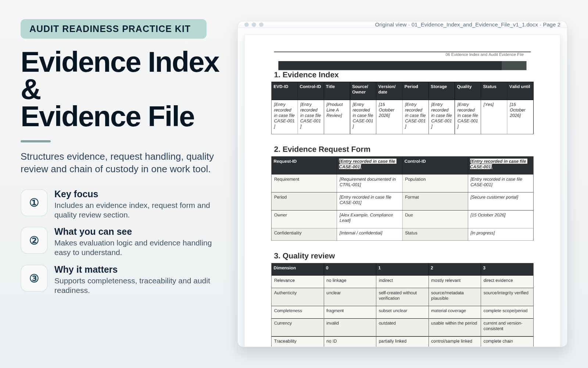Image resolution: width=588 pixels, height=368 pixels.
Task: Click the document file name in window title
Action: point(474,25)
